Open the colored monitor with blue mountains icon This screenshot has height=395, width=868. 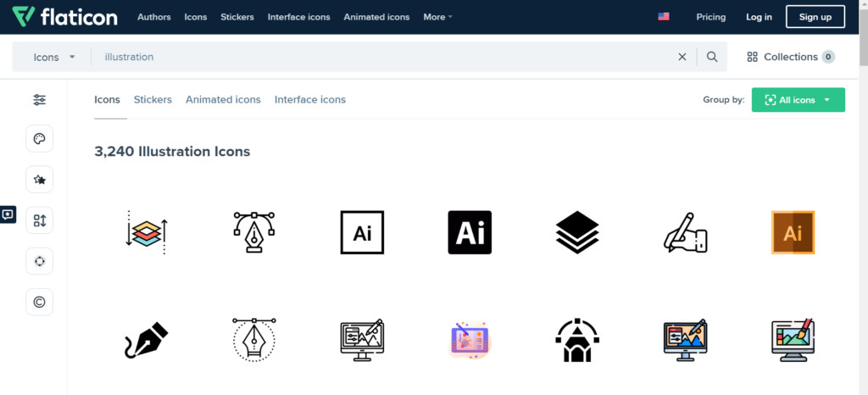click(x=685, y=340)
